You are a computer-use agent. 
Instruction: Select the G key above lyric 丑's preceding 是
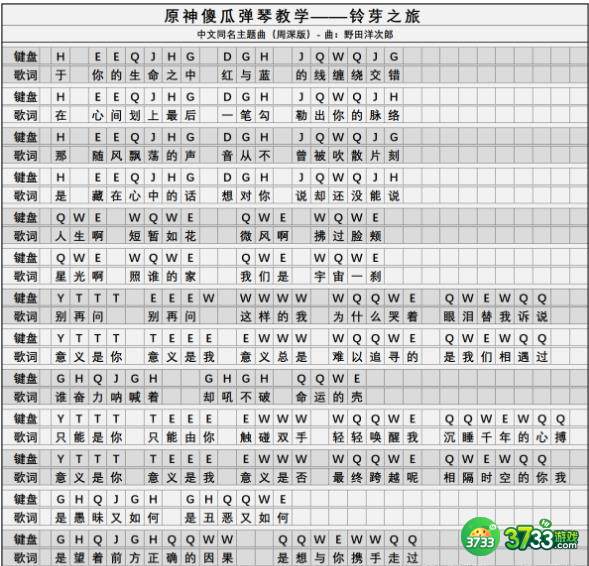point(190,500)
